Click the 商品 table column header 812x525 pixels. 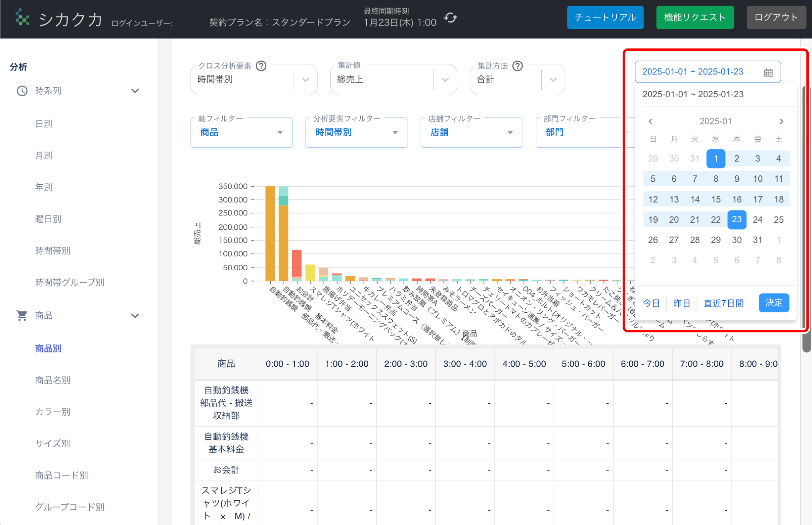(226, 364)
